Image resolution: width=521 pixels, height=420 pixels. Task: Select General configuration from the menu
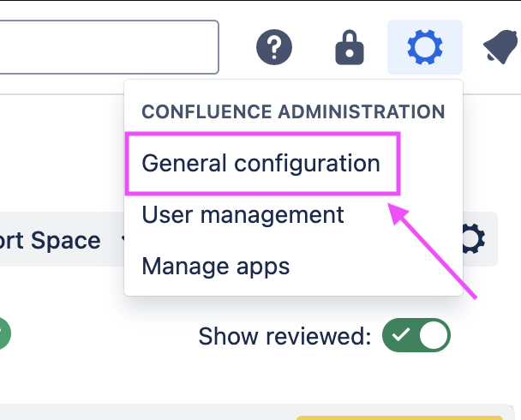(260, 163)
